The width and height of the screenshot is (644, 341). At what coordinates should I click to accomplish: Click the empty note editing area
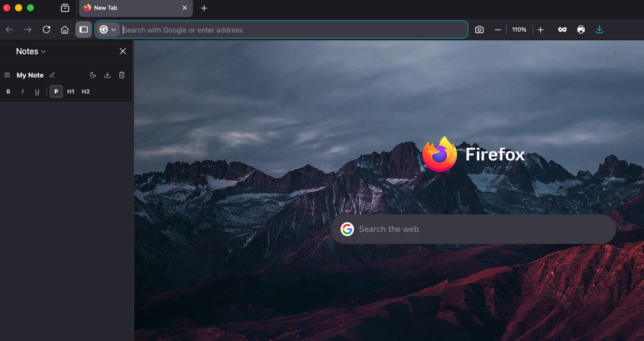pyautogui.click(x=66, y=221)
